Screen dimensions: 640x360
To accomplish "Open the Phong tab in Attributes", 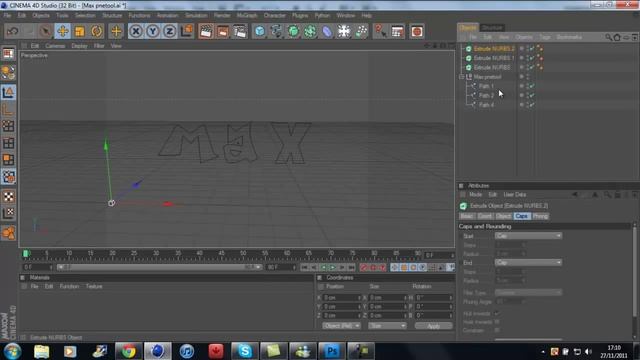I will [540, 216].
